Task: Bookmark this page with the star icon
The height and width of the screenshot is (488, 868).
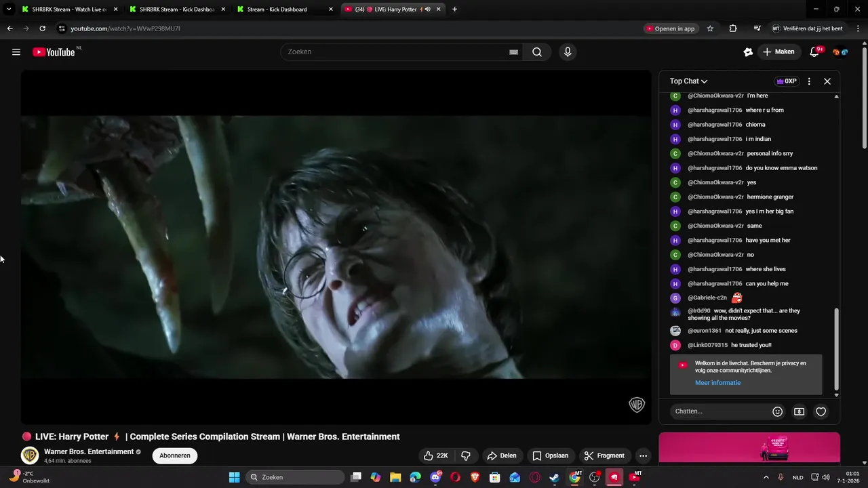Action: pos(710,28)
